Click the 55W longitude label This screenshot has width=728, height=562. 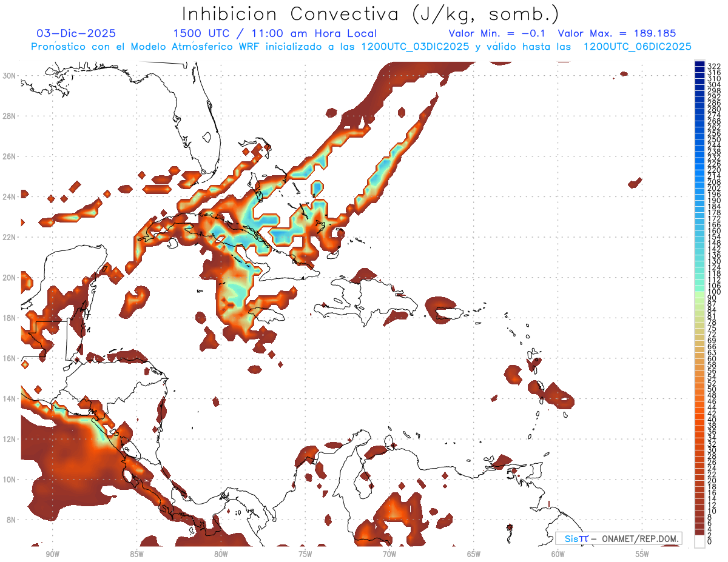click(642, 554)
